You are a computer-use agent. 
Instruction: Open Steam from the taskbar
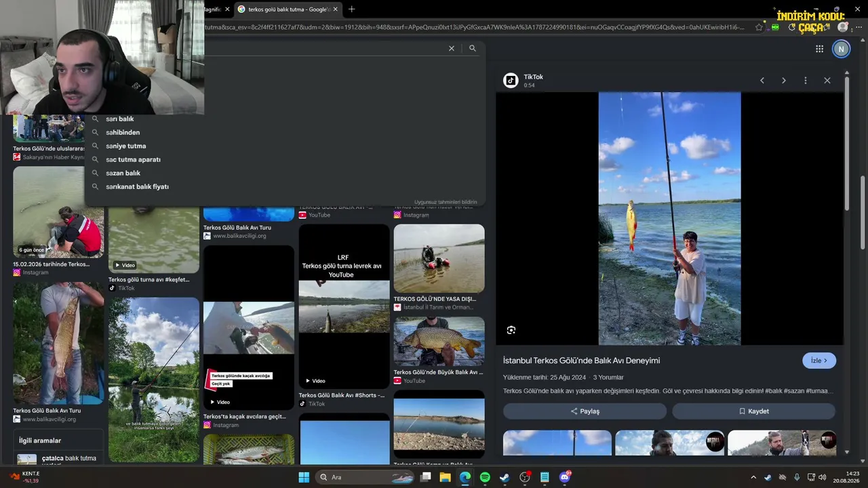[x=505, y=477]
